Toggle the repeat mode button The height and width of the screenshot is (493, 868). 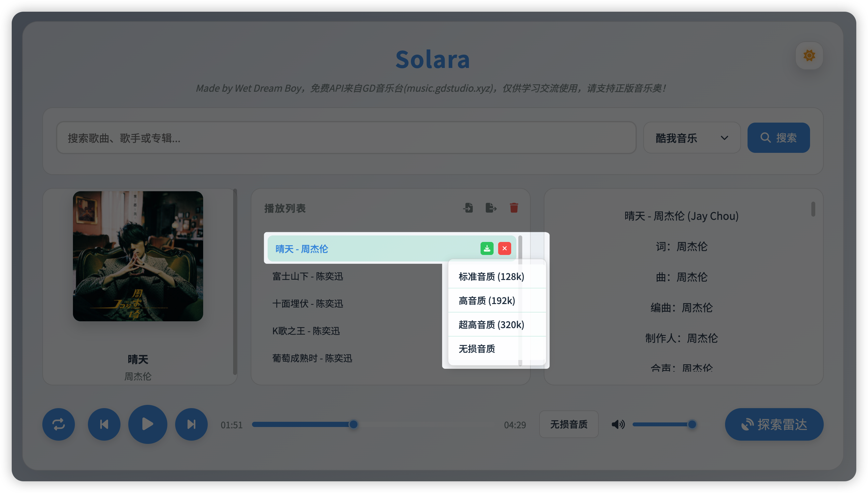point(59,424)
